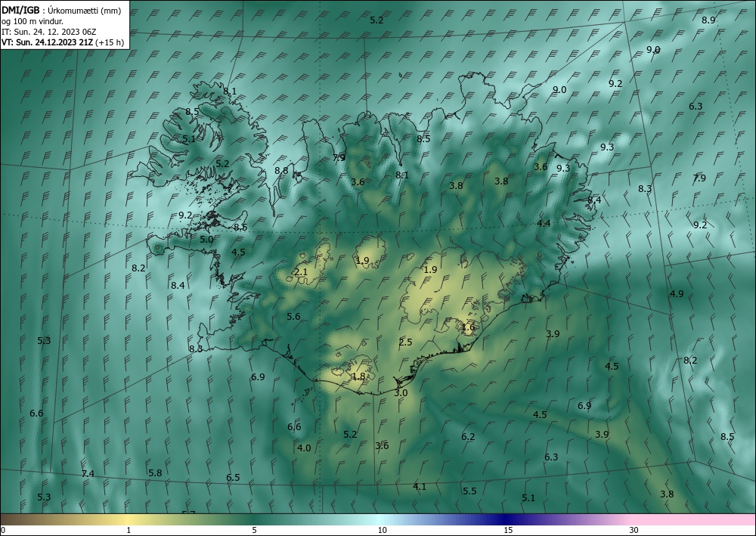Click the 8.9 value on the map
Screen dimensions: 756x536
(708, 20)
